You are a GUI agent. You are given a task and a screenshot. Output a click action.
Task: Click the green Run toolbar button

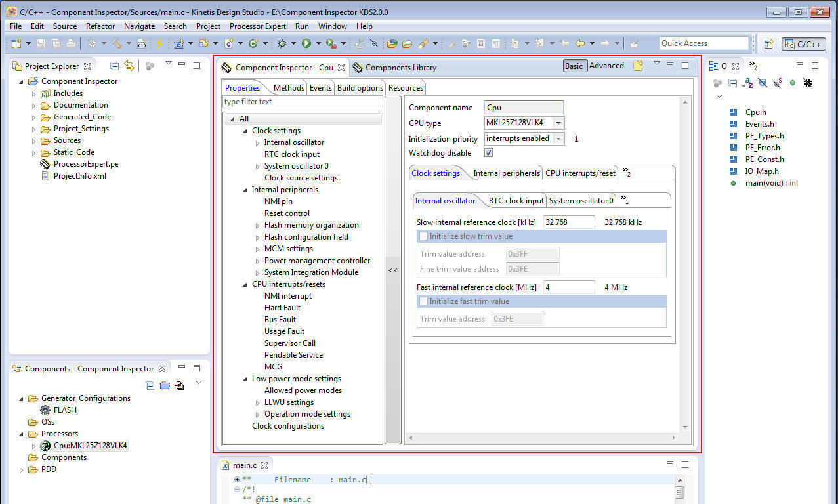(x=306, y=43)
